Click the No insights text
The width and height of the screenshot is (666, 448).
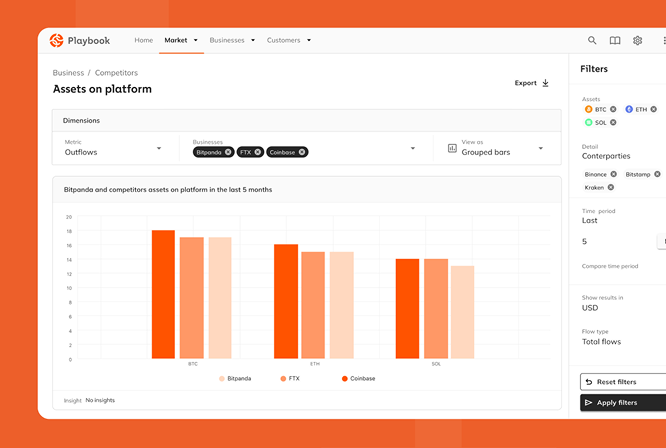(100, 400)
